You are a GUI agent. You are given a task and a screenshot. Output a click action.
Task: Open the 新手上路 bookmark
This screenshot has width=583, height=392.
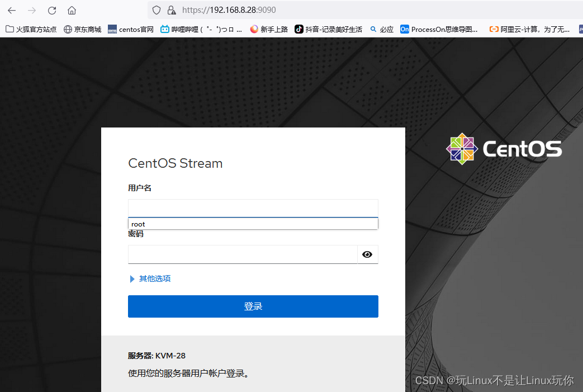pyautogui.click(x=269, y=30)
